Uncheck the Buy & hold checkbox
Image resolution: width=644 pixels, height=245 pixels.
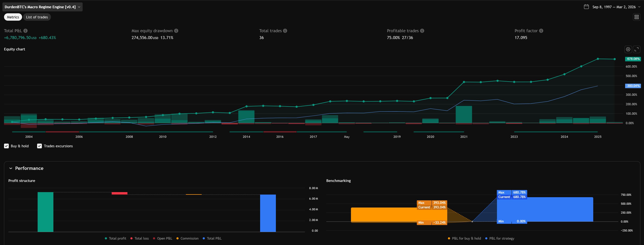tap(6, 146)
